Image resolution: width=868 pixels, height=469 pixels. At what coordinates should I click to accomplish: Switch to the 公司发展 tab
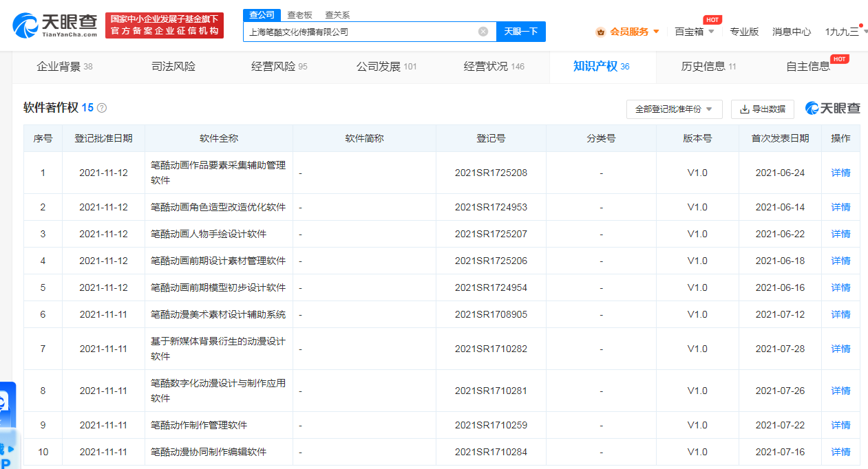point(386,67)
